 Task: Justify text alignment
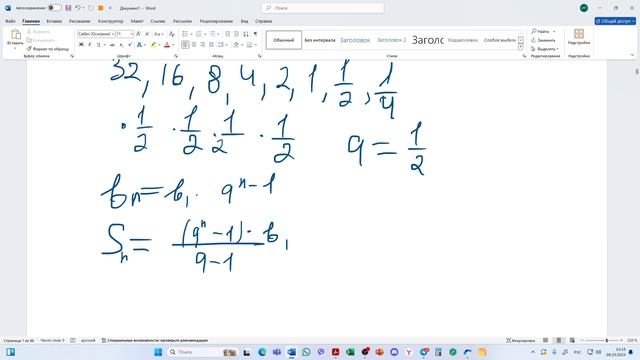(211, 44)
